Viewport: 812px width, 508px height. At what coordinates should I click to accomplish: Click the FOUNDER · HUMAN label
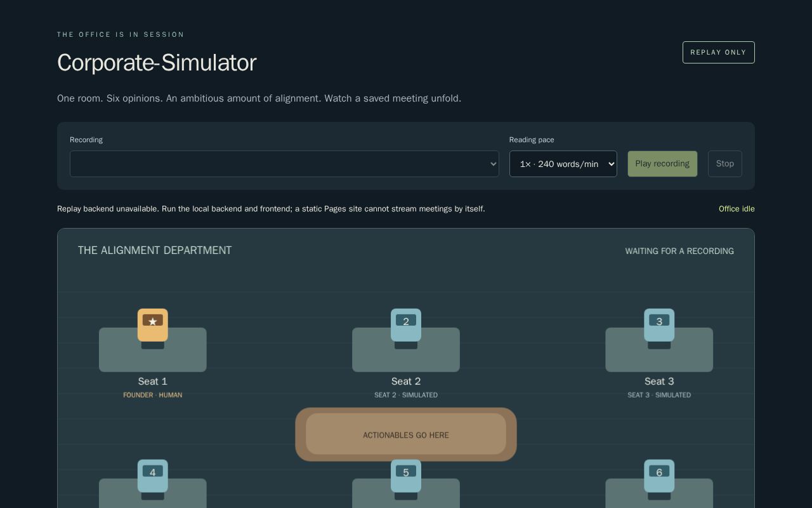[153, 395]
